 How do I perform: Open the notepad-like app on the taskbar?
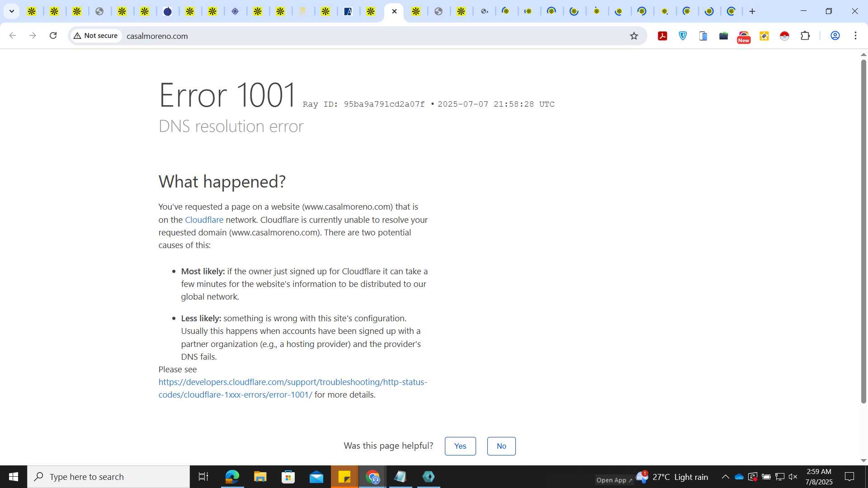401,477
